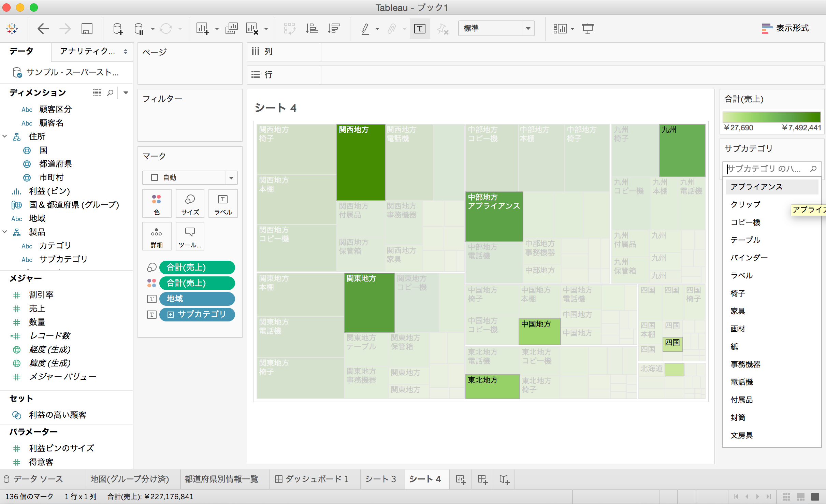The width and height of the screenshot is (826, 504).
Task: Click the サブカテゴリ search field
Action: pyautogui.click(x=768, y=169)
